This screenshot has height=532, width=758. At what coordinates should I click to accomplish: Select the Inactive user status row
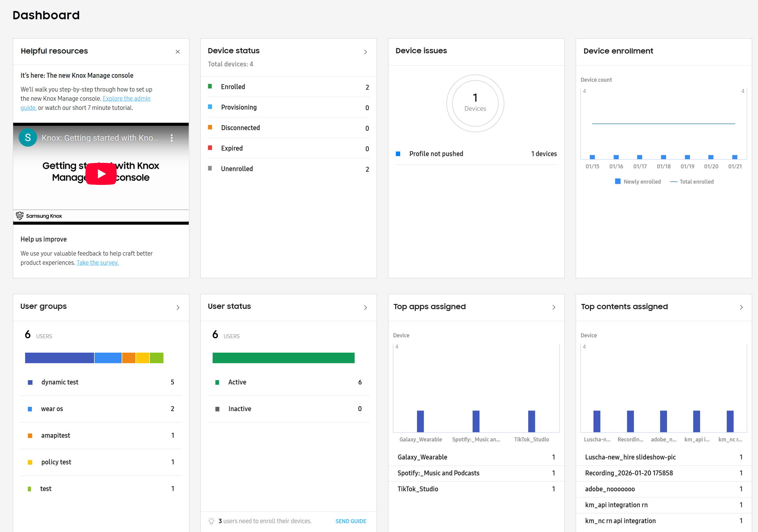[x=288, y=409]
